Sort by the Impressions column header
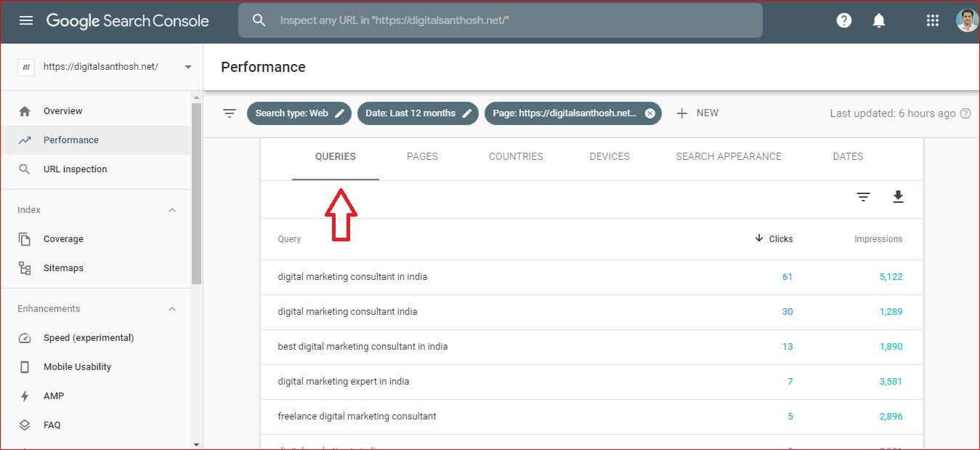Image resolution: width=980 pixels, height=450 pixels. tap(878, 239)
